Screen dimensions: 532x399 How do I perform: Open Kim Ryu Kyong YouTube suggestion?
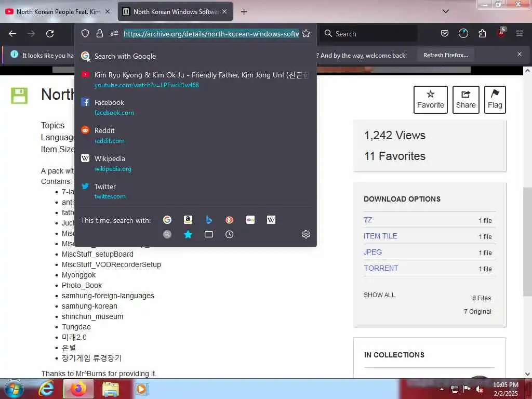point(195,79)
